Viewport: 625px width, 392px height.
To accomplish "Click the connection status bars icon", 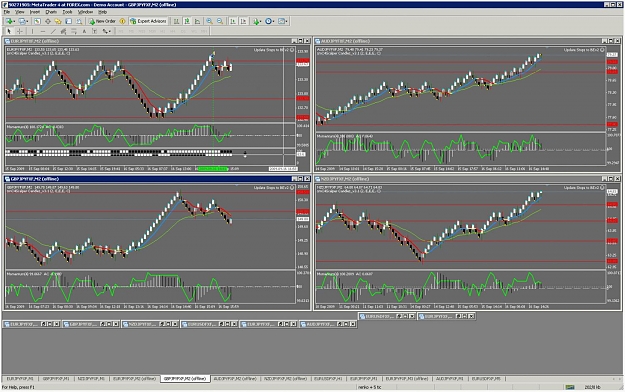I will (x=570, y=387).
